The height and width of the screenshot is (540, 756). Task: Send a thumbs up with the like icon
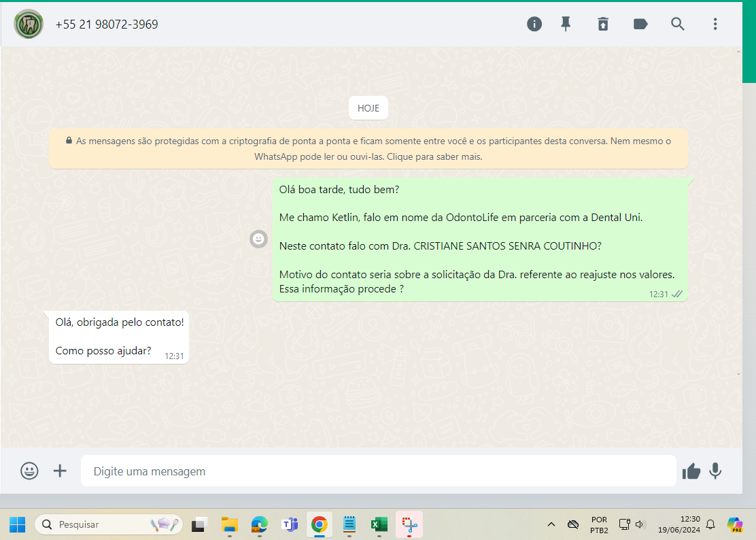point(691,471)
